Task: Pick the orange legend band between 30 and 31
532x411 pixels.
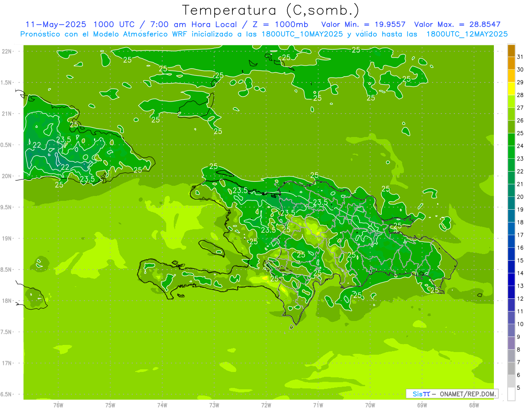Action: pos(511,63)
